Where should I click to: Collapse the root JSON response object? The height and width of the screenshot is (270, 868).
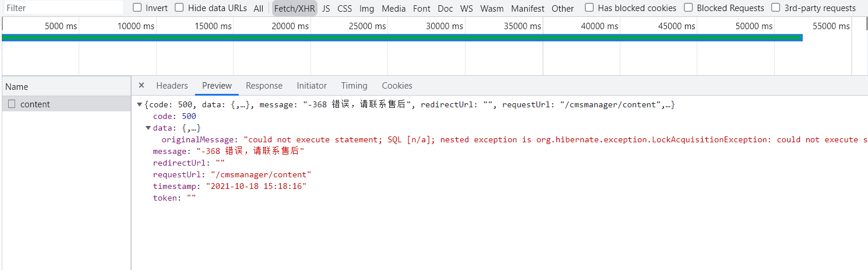pos(140,104)
